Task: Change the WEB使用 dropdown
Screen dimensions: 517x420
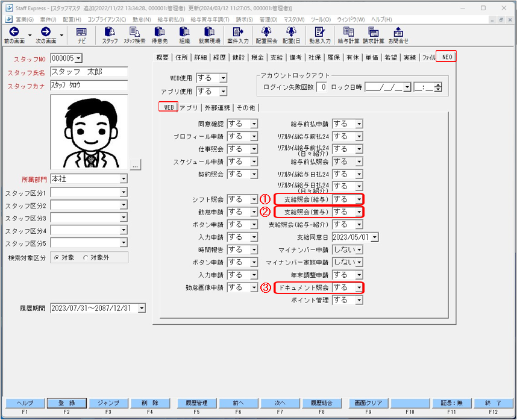Action: pyautogui.click(x=223, y=78)
